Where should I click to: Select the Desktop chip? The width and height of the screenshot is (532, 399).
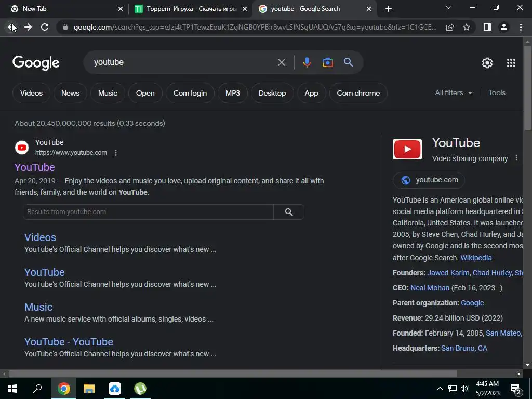(272, 93)
